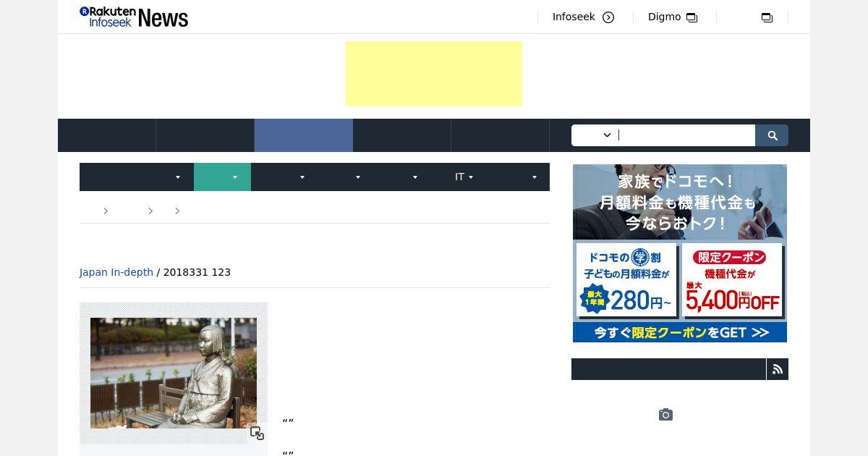868x456 pixels.
Task: Click the unlabeled window icon in the header
Action: coord(767,17)
